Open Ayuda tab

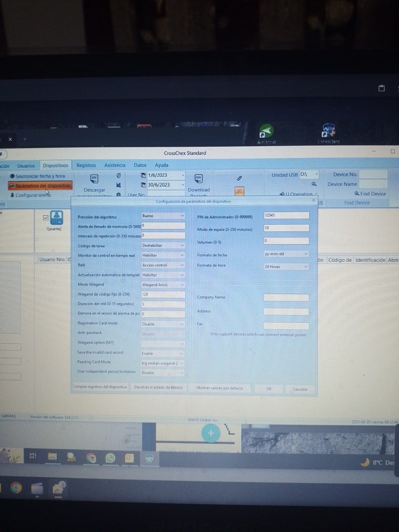point(162,165)
